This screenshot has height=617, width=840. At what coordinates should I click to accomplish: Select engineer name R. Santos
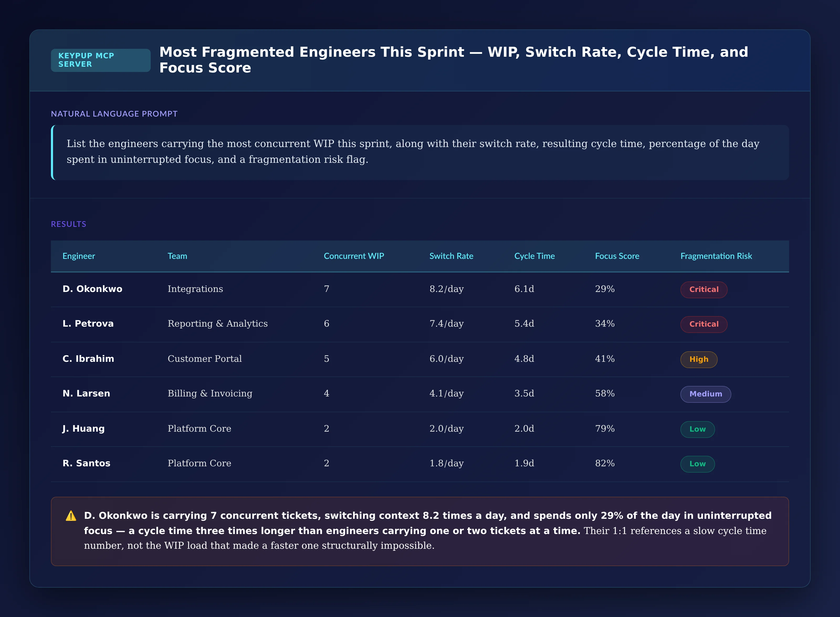coord(87,463)
